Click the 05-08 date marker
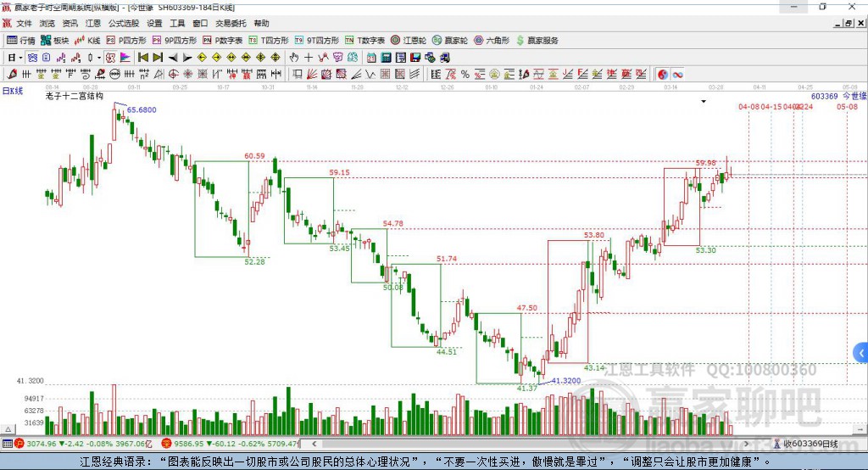This screenshot has width=868, height=470. (847, 106)
